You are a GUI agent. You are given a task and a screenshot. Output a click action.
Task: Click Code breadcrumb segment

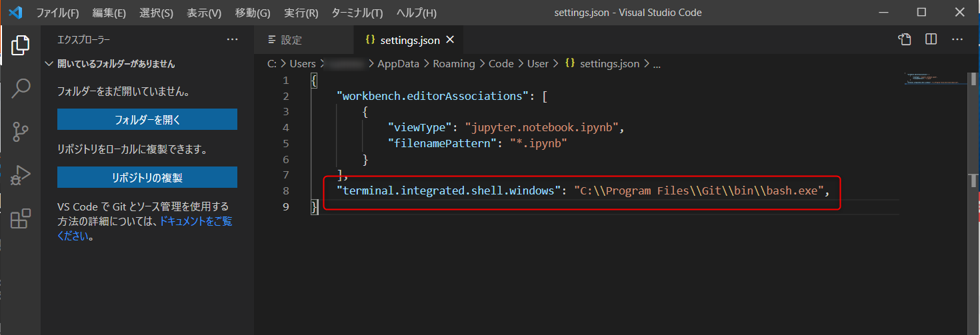[501, 64]
